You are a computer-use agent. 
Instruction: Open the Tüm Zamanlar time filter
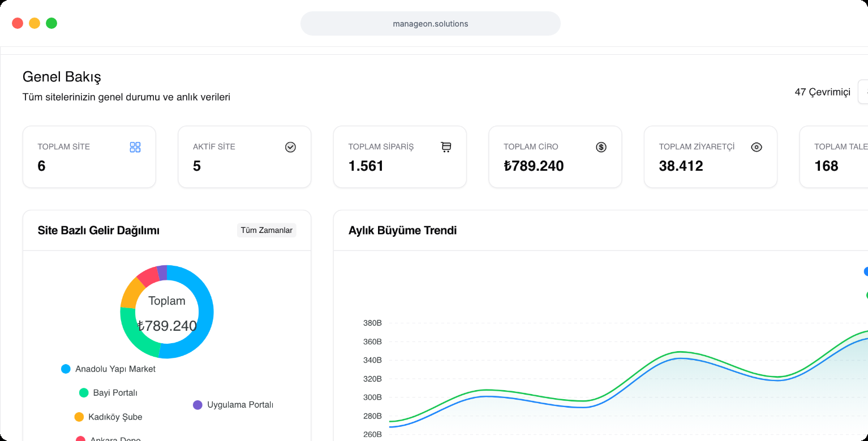267,230
